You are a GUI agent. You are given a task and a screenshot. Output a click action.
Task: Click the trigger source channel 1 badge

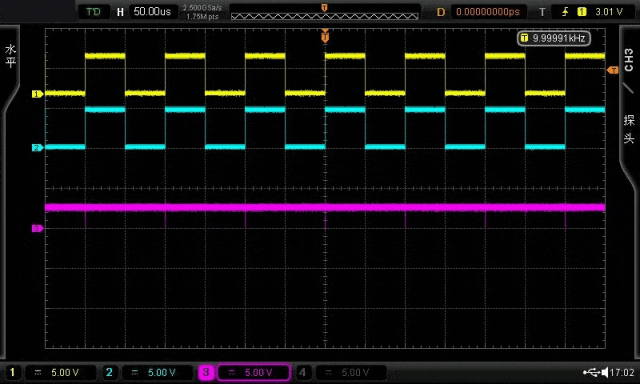582,12
